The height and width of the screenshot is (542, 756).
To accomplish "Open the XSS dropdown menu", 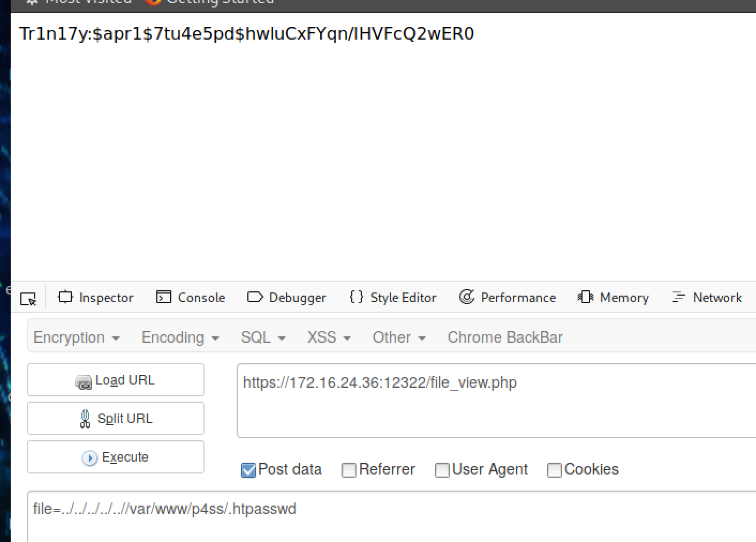I will pyautogui.click(x=329, y=337).
